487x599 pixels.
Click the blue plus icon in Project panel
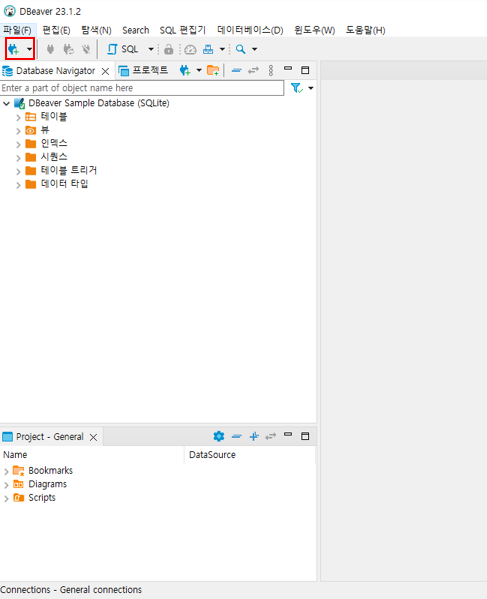click(254, 436)
